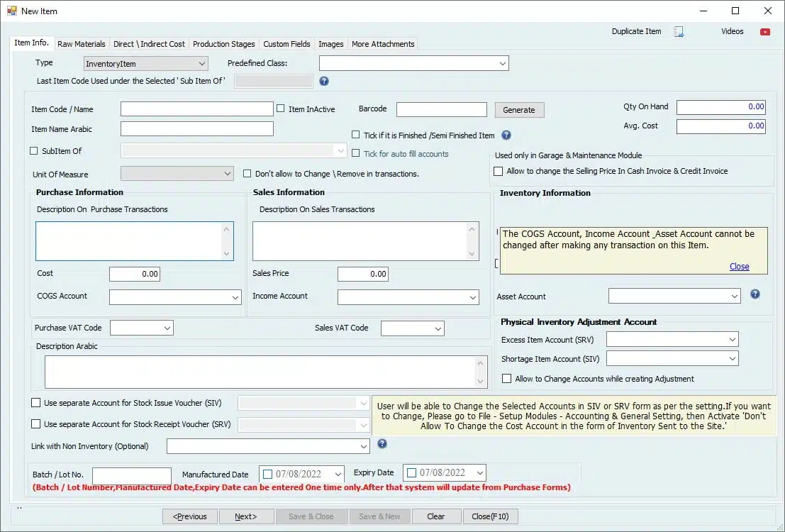
Task: Click the Item Name Arabic input field
Action: [x=196, y=128]
